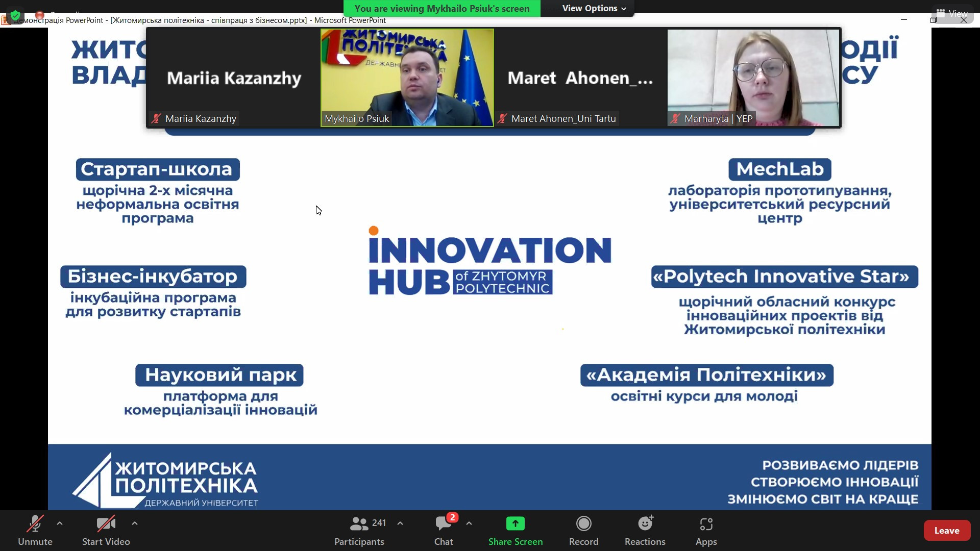Expand audio options arrow beside Unmute
Viewport: 980px width, 551px height.
tap(60, 523)
